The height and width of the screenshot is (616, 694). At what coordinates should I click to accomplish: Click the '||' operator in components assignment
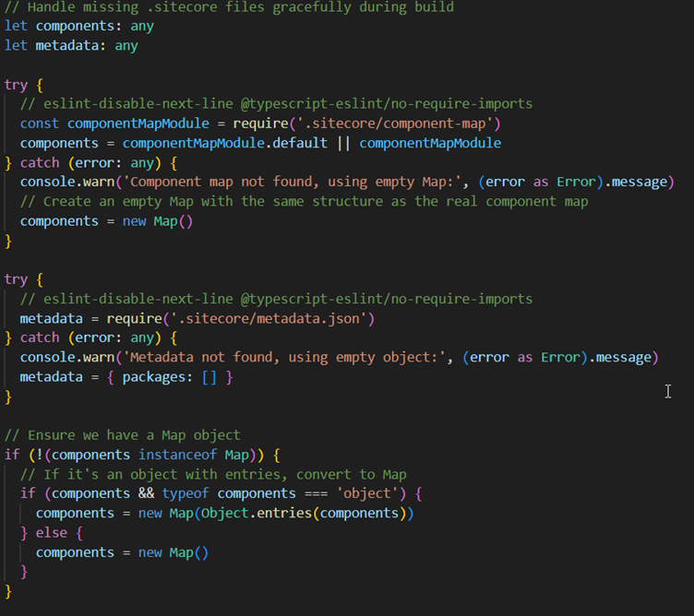pos(343,143)
